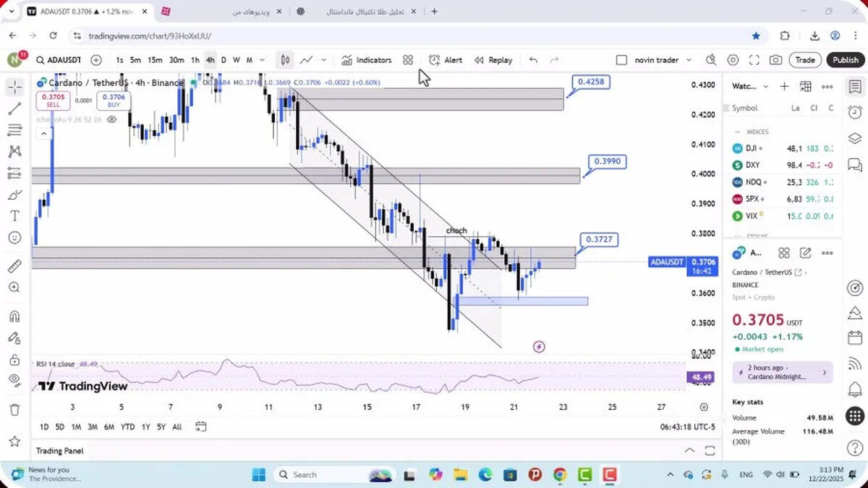This screenshot has height=488, width=868.
Task: Tick the layout checkbox beside novin trader
Action: pos(621,60)
